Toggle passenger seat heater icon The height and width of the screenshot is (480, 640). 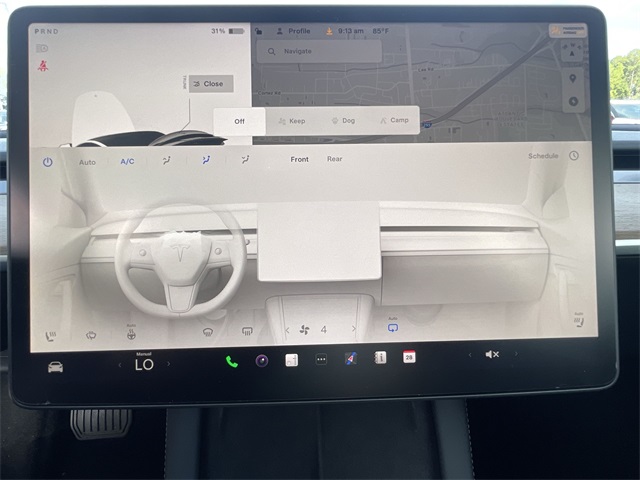(x=579, y=321)
